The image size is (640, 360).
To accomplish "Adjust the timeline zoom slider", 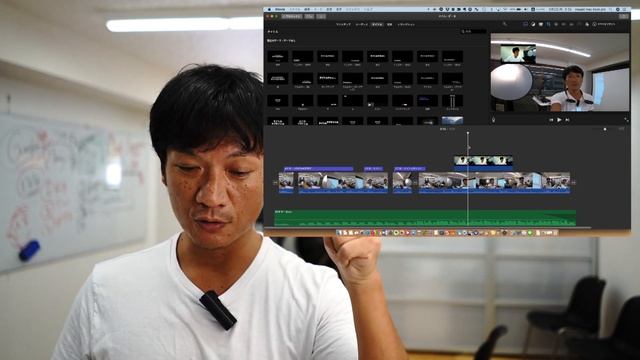I will [x=604, y=129].
